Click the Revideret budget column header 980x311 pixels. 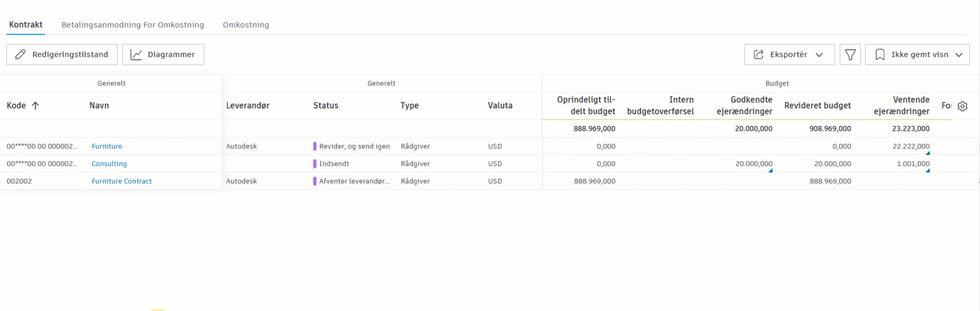(x=817, y=106)
